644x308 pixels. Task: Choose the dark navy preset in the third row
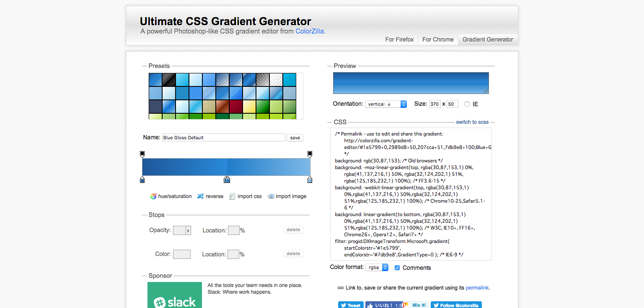tap(155, 107)
